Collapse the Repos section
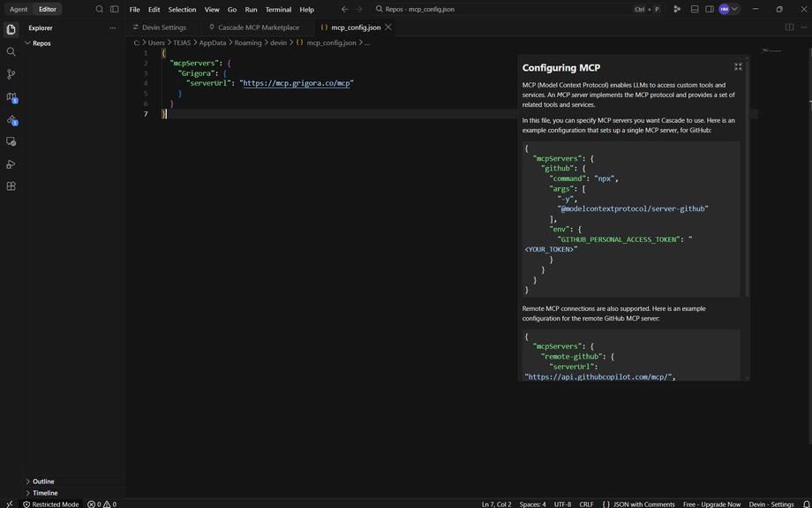Screen dimensions: 812x508 coord(75,43)
